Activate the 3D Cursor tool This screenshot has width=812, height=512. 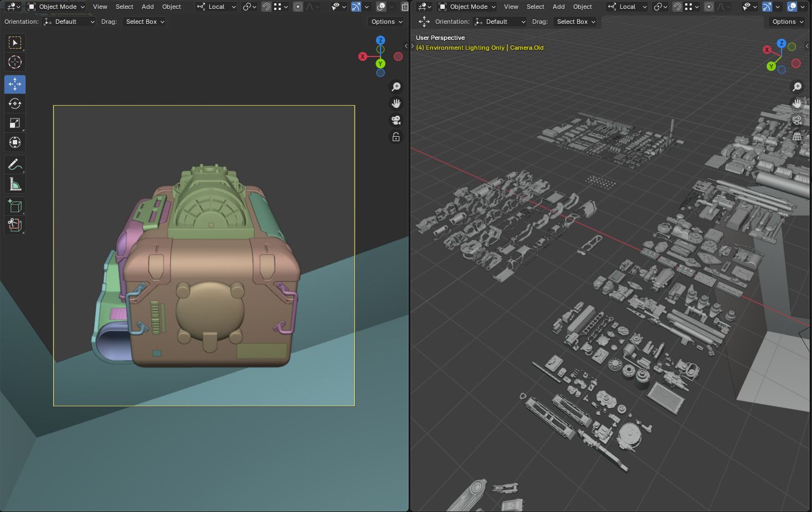(15, 62)
